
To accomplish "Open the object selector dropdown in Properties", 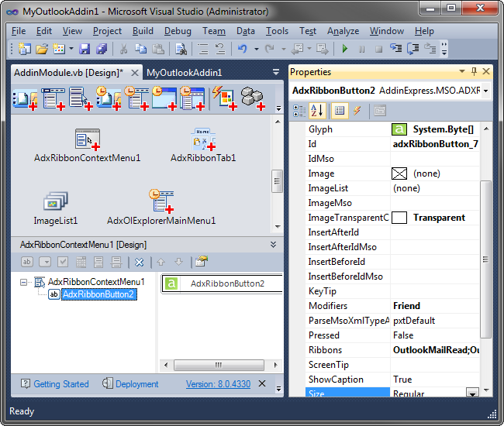I will pos(485,91).
